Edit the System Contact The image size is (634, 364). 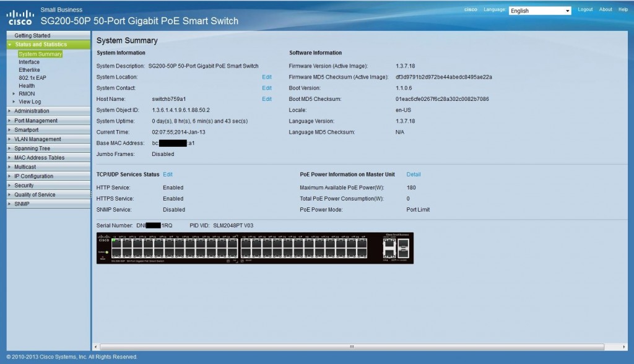pos(267,88)
